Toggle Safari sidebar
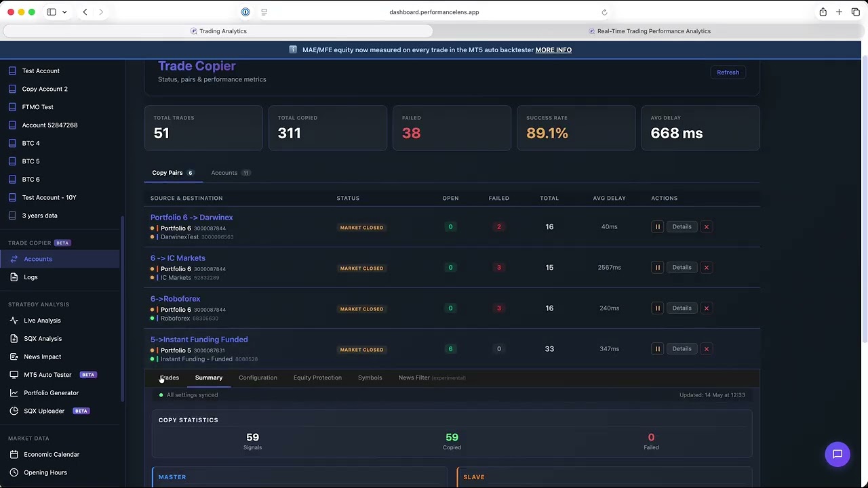The image size is (868, 488). coord(52,12)
